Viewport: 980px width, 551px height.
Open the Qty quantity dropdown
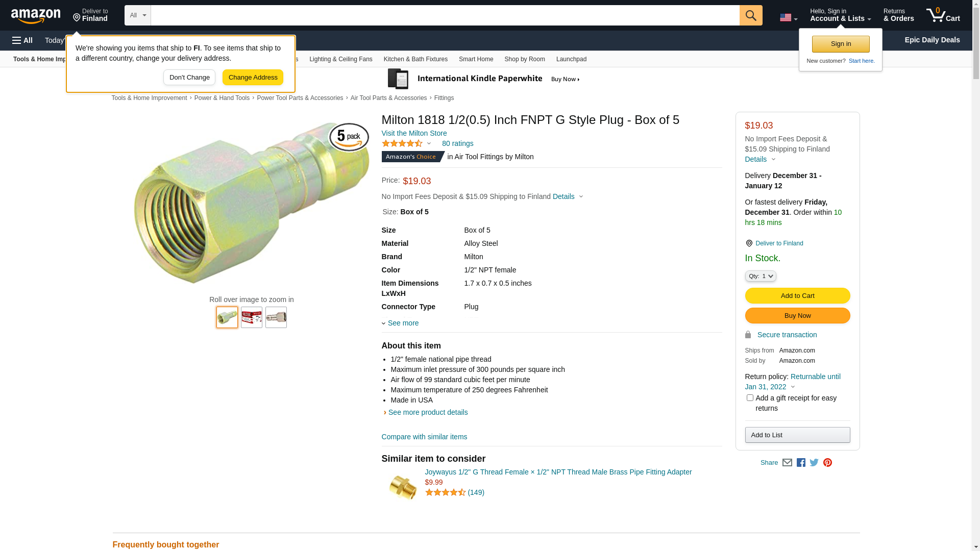(760, 276)
